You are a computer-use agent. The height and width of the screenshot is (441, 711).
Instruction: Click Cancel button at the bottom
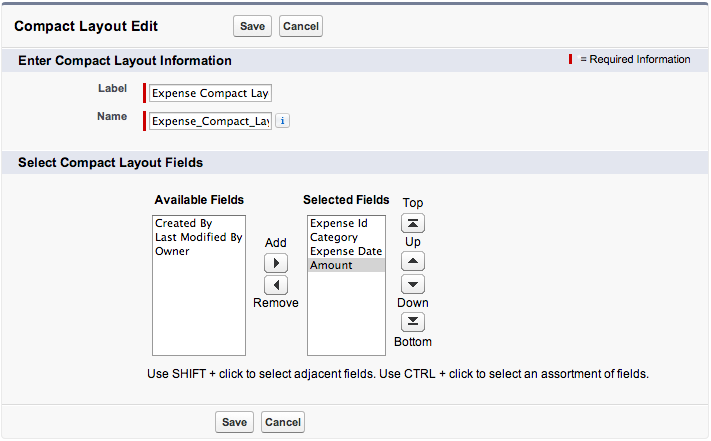(283, 422)
